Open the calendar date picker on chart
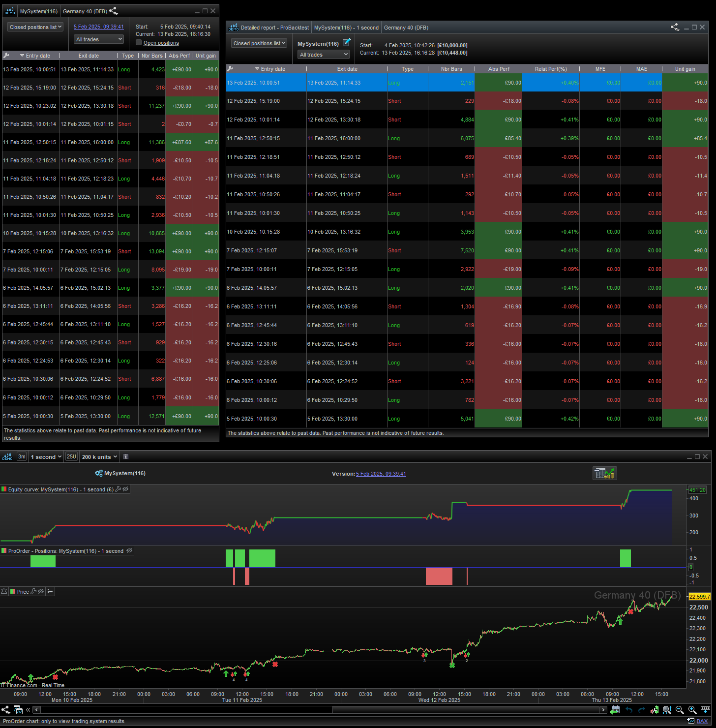The image size is (716, 728). coord(615,709)
